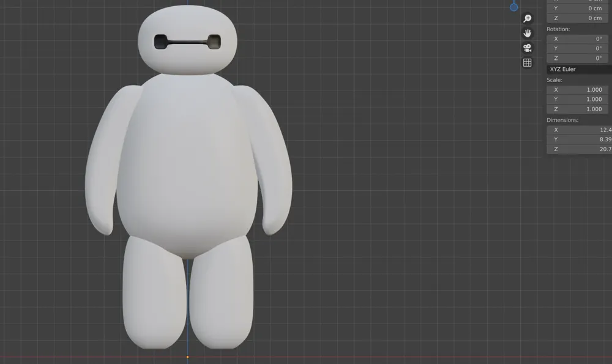
Task: Click the pan view hand icon
Action: coord(528,33)
